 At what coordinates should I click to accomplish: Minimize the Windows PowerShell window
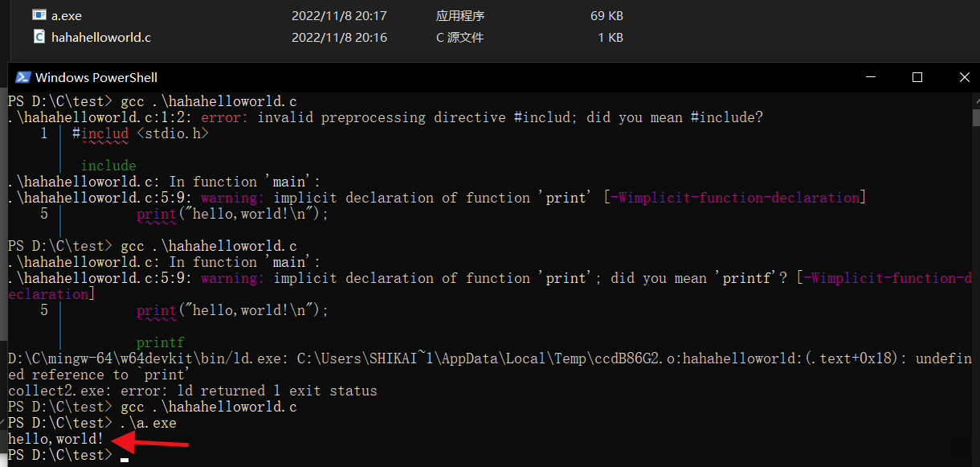coord(869,77)
